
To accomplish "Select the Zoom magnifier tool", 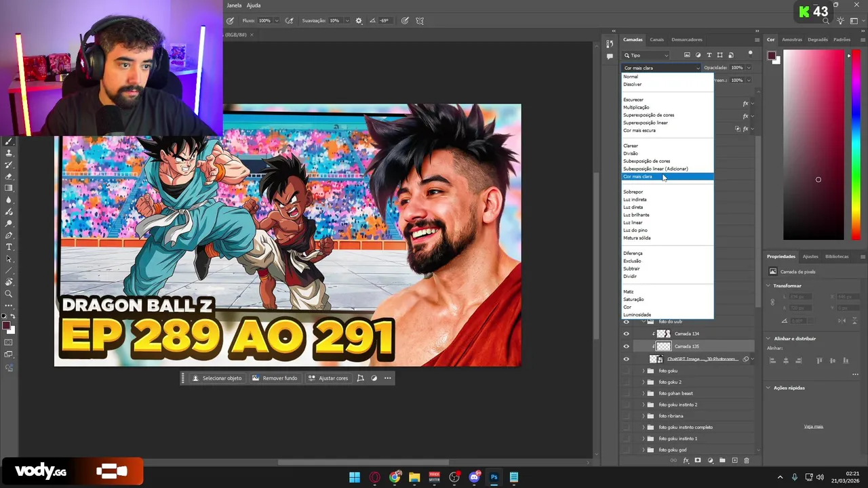I will click(9, 293).
